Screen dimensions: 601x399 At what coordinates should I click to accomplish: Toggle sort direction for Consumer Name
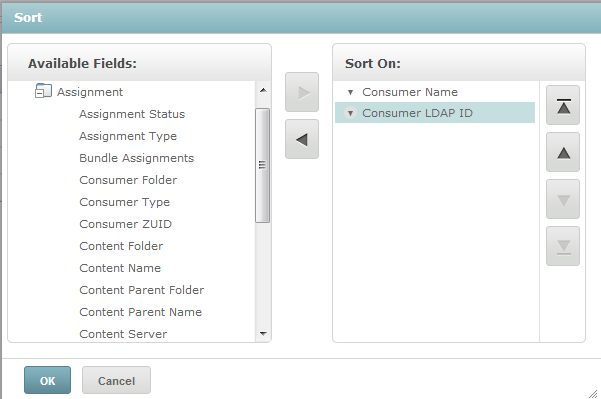[x=350, y=92]
